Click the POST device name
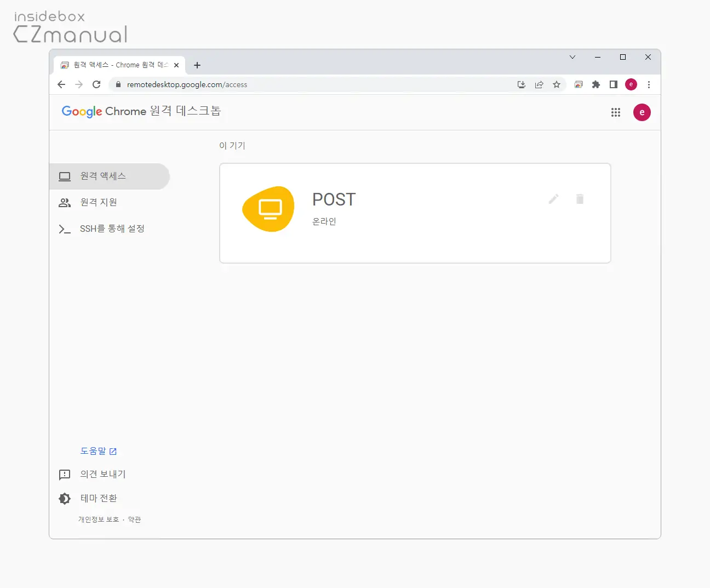The width and height of the screenshot is (710, 588). coord(334,199)
